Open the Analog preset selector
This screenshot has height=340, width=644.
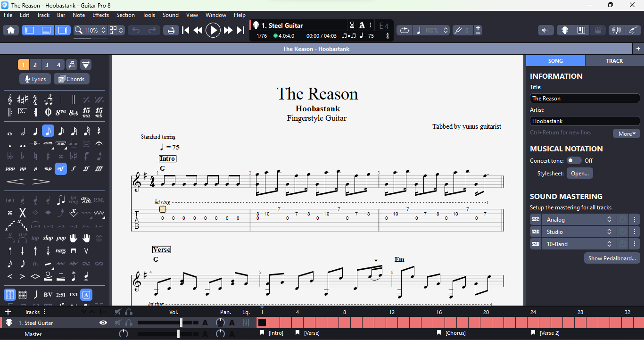tap(578, 220)
